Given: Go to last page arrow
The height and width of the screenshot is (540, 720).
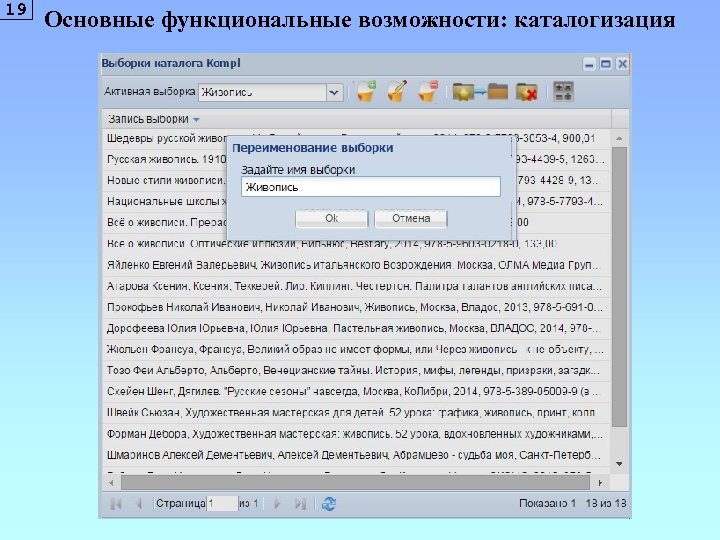Looking at the screenshot, I should click(x=300, y=504).
